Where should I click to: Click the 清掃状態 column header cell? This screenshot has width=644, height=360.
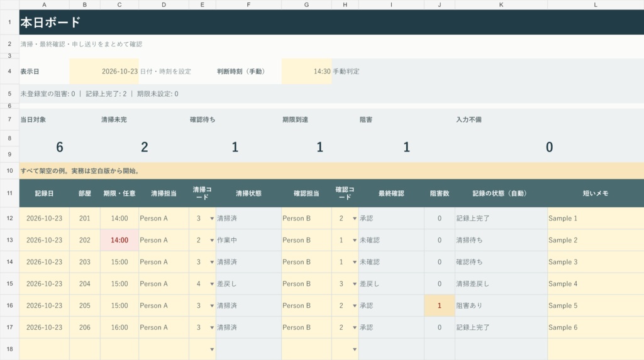(x=248, y=194)
